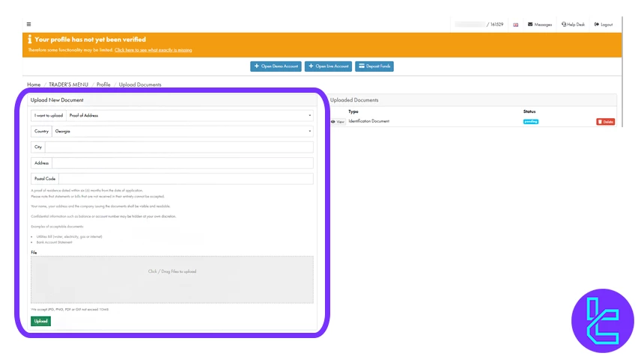Screen dimensions: 644x362
Task: Click the green Upload button
Action: click(40, 321)
